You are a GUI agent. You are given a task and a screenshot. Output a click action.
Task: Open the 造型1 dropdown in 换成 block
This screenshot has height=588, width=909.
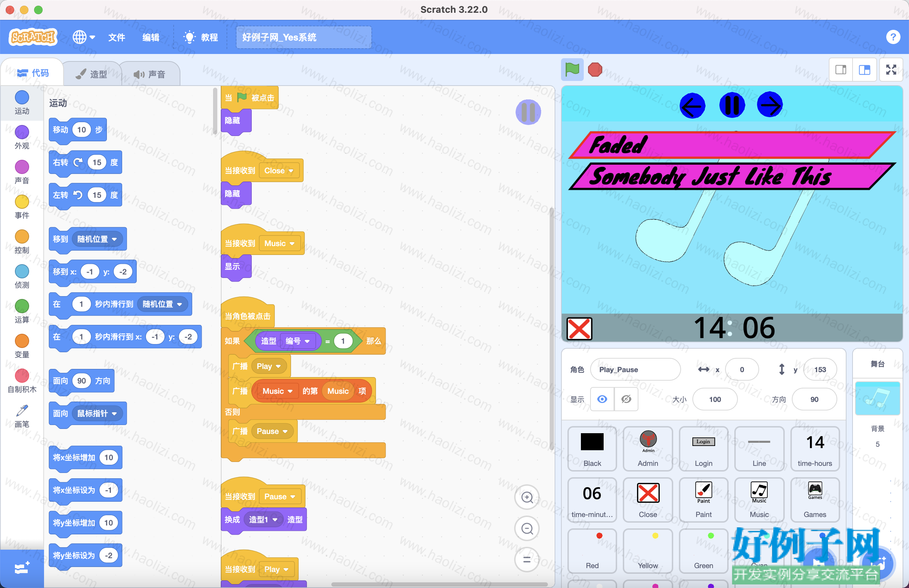click(263, 519)
